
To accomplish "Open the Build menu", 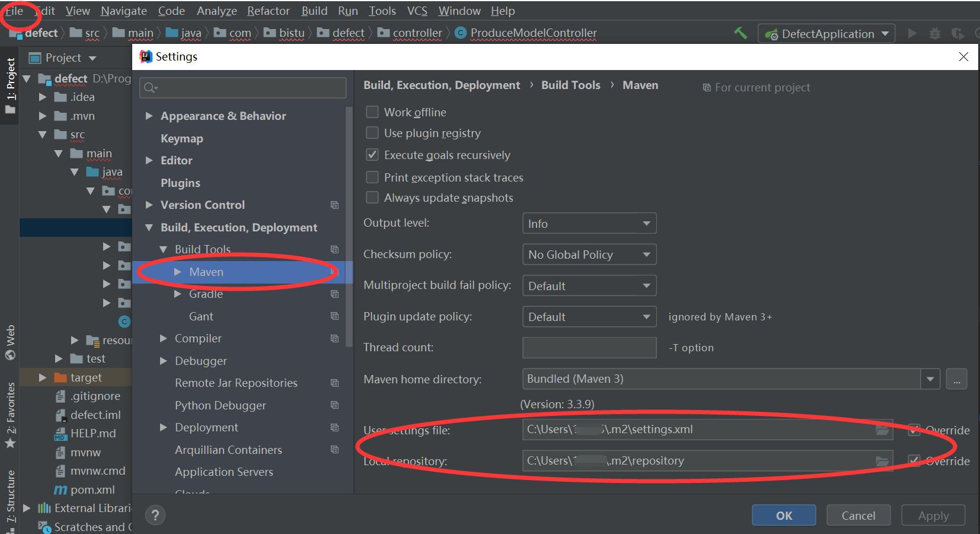I will click(314, 11).
